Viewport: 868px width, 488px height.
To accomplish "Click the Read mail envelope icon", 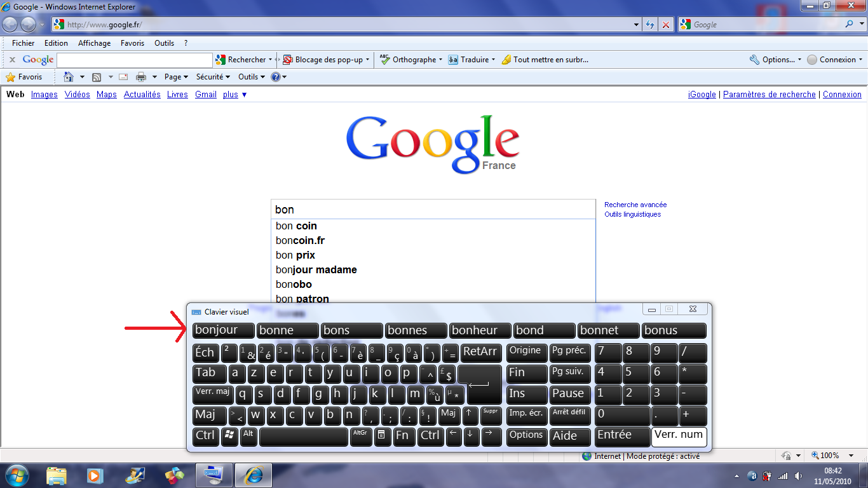I will point(123,77).
